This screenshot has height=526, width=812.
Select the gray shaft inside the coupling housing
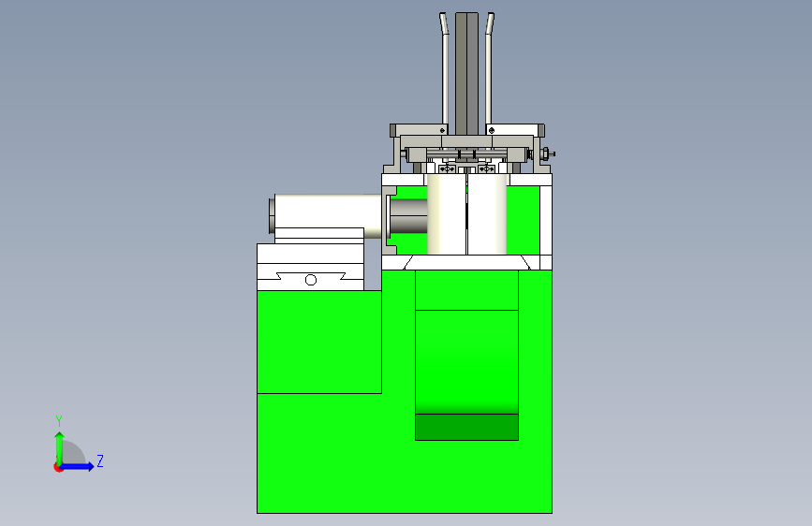click(408, 216)
